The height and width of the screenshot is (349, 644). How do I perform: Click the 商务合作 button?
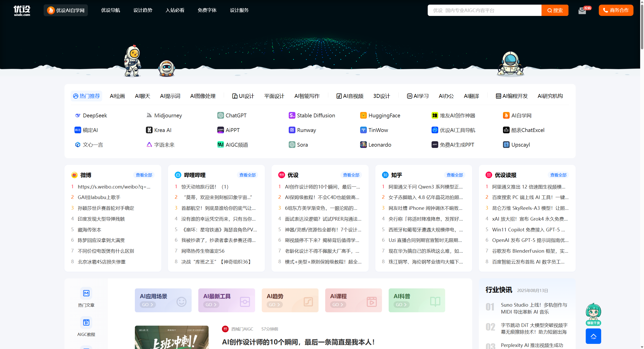[x=616, y=11]
